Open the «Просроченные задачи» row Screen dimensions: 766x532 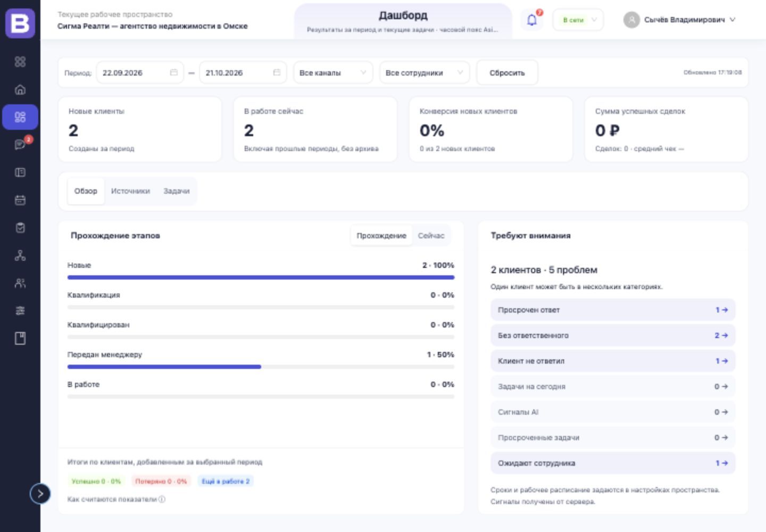coord(613,437)
